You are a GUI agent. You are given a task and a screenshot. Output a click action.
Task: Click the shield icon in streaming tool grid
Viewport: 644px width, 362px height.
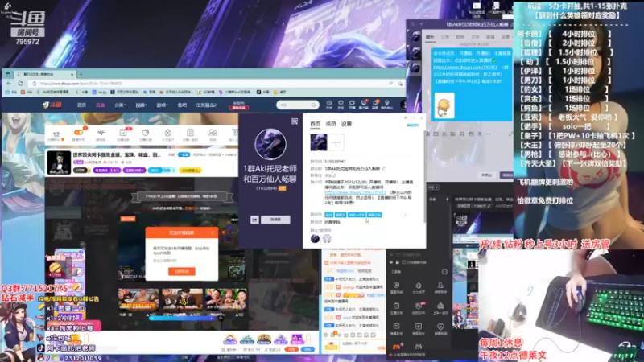pos(396,286)
